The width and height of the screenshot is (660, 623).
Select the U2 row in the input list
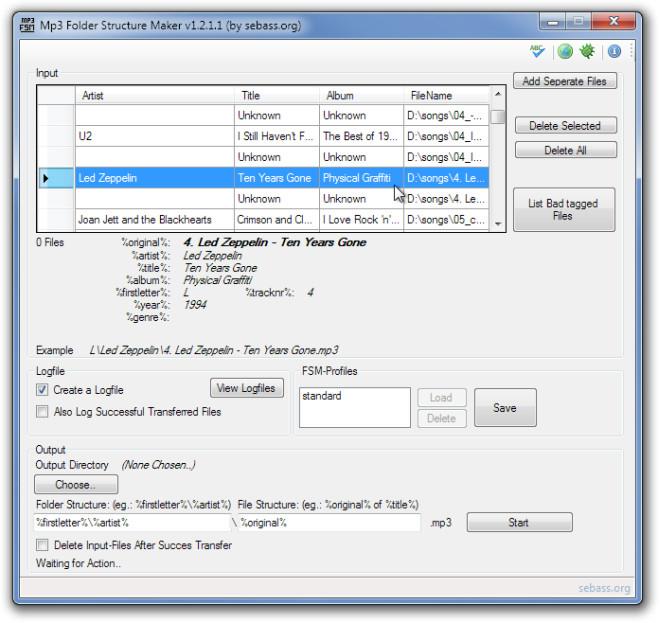pos(154,136)
